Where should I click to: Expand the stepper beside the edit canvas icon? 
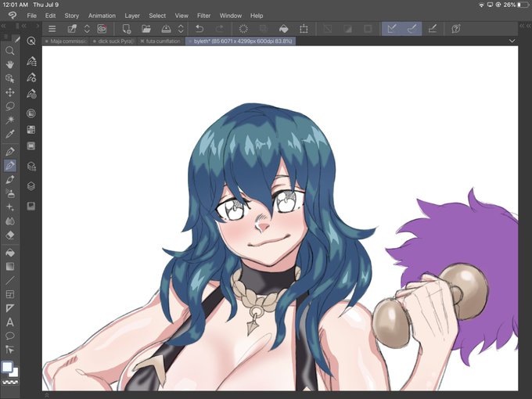tap(87, 29)
